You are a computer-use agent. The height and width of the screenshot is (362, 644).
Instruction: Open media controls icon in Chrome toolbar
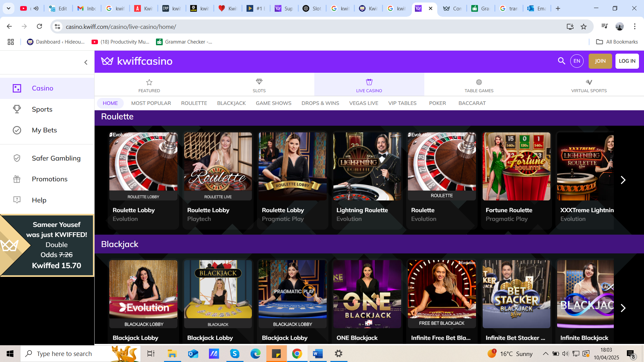(x=604, y=26)
